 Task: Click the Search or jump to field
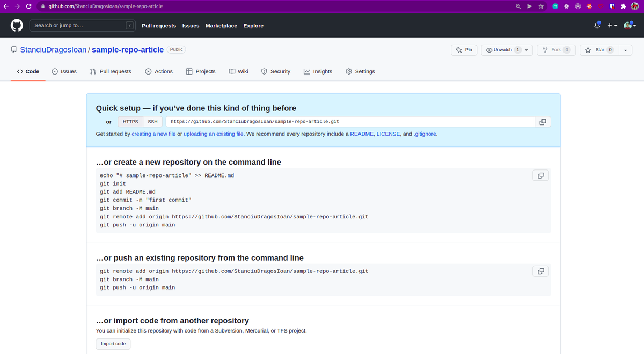pos(82,25)
